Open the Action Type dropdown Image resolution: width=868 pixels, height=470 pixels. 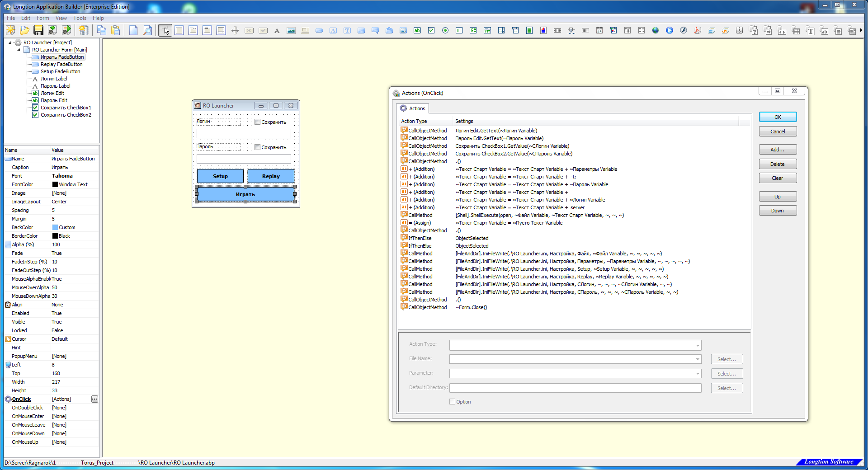pos(698,345)
